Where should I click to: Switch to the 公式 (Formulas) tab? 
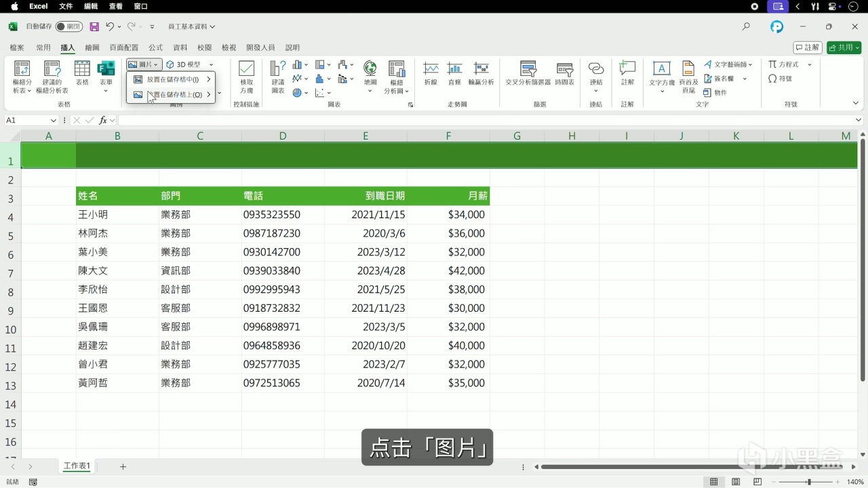[x=155, y=47]
